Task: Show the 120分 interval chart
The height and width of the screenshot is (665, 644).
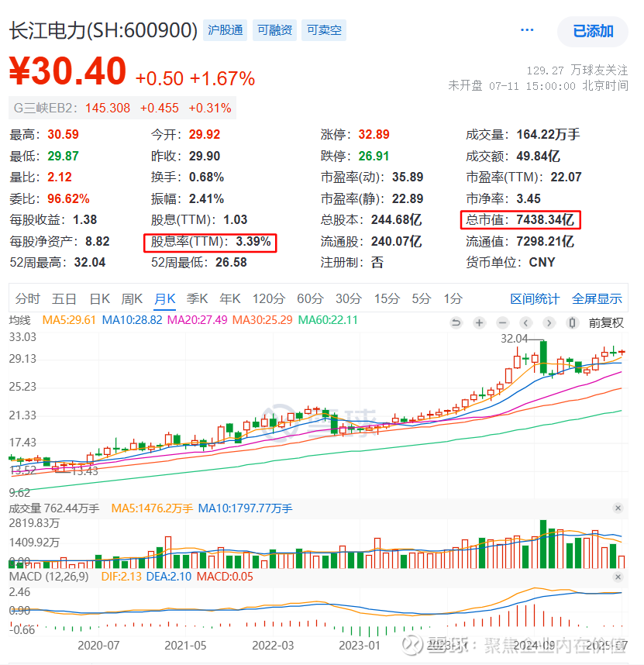Action: 269,299
